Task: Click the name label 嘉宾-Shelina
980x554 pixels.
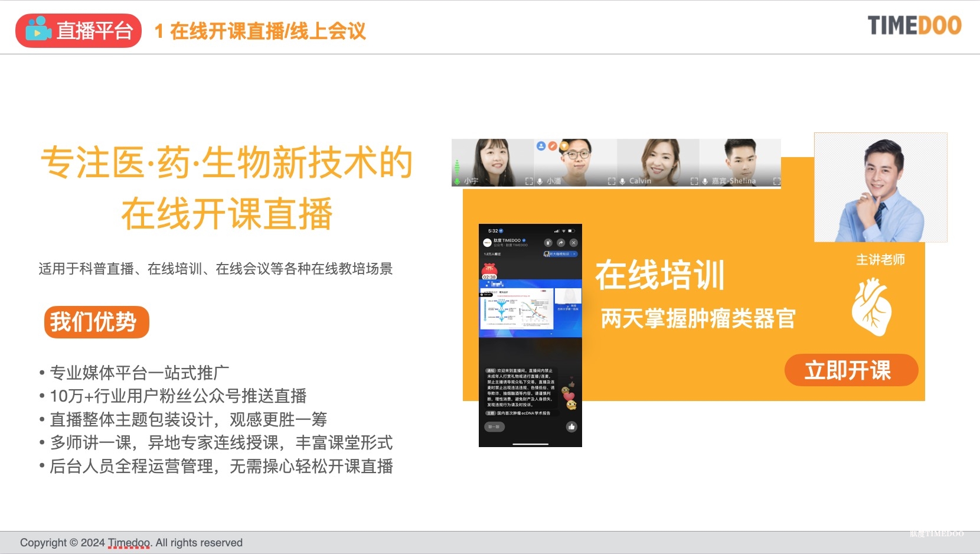Action: pos(734,181)
